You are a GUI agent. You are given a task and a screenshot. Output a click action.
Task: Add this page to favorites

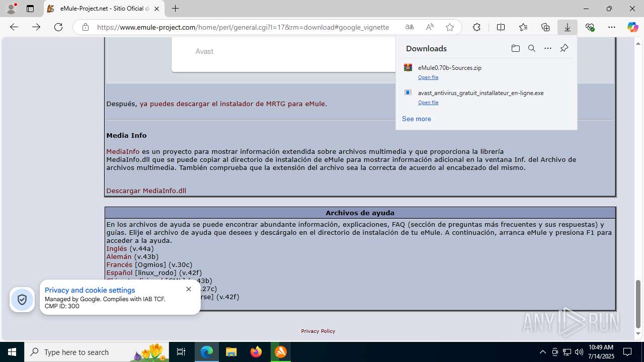tap(450, 27)
